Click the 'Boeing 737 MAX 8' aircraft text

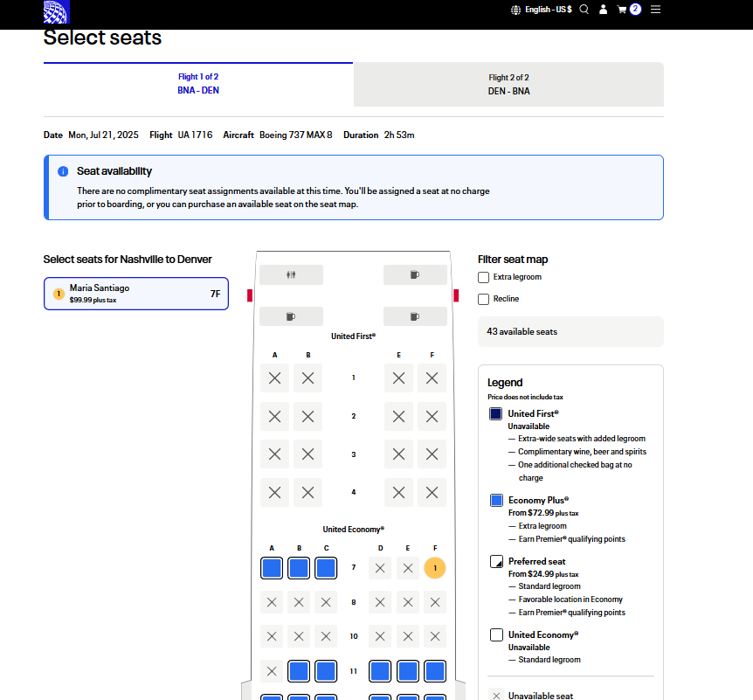[x=296, y=135]
